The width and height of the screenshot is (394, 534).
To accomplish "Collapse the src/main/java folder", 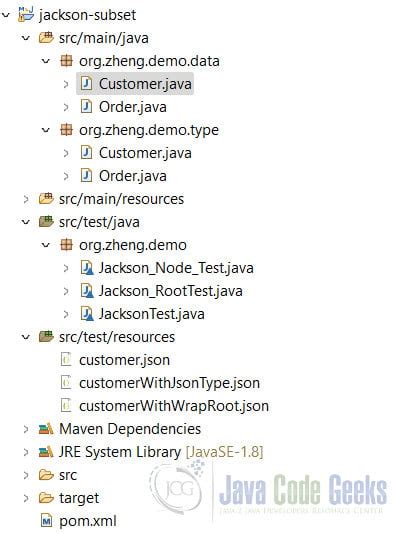I will pyautogui.click(x=26, y=38).
